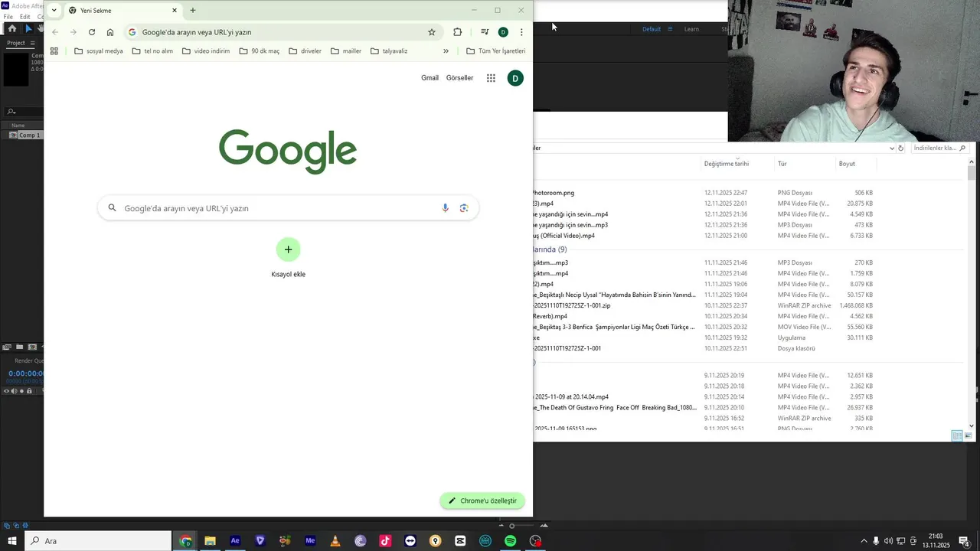Open the Windows Start menu

tap(11, 541)
